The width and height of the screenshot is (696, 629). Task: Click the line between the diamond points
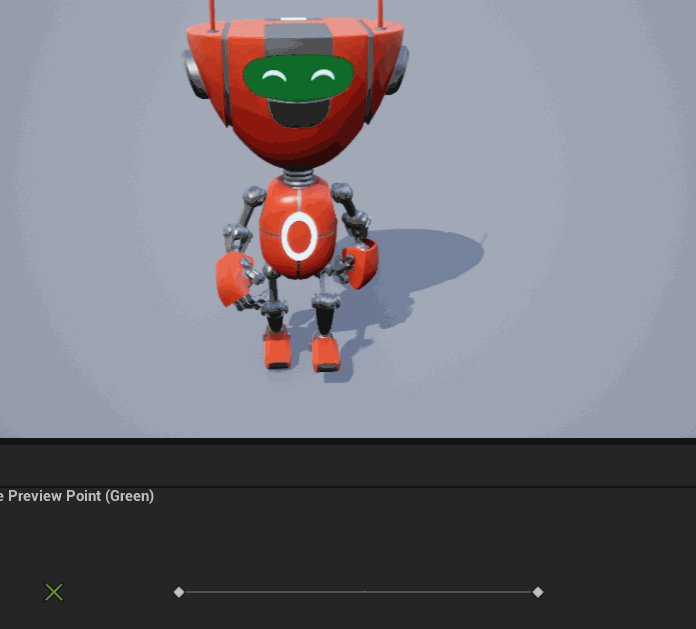pyautogui.click(x=359, y=592)
